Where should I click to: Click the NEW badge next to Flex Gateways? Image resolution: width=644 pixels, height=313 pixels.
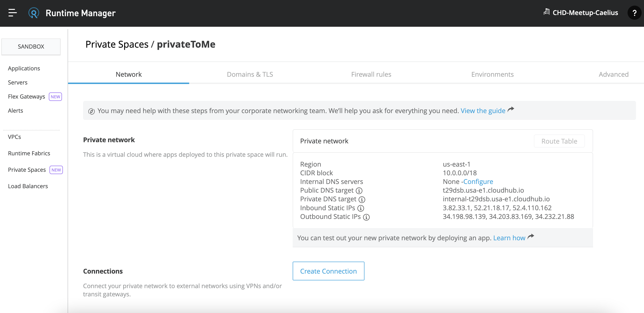tap(55, 97)
